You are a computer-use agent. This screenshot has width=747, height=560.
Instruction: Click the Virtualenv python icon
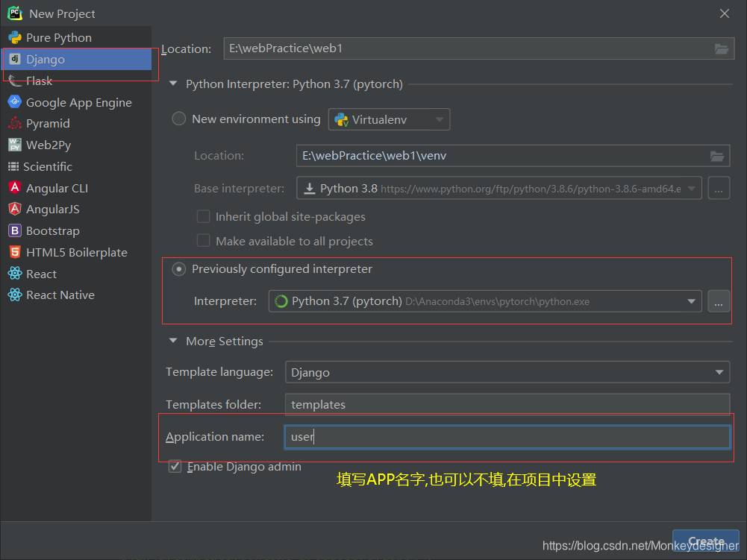click(x=341, y=119)
